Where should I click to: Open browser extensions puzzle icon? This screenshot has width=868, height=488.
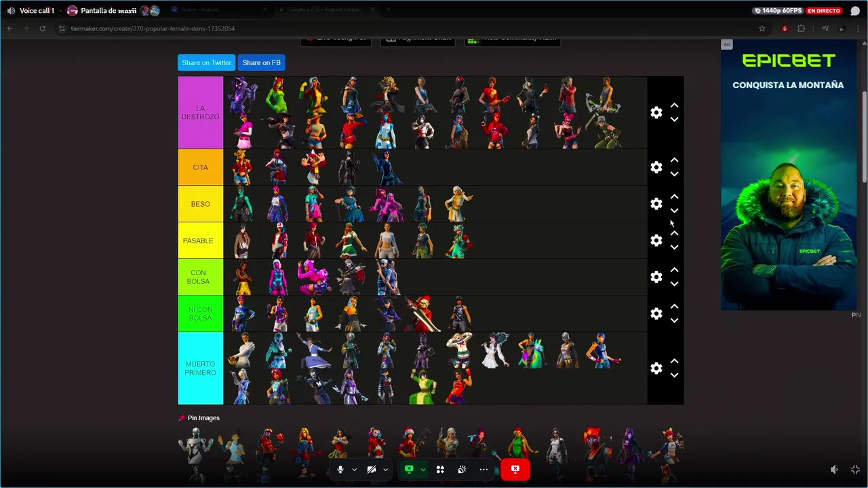pyautogui.click(x=802, y=28)
